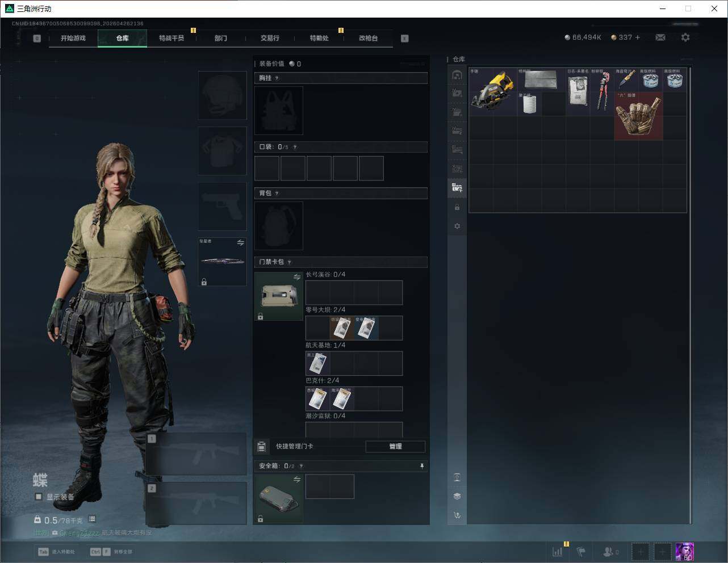Show help for 安全箱 question mark
This screenshot has height=563, width=728.
click(x=301, y=466)
